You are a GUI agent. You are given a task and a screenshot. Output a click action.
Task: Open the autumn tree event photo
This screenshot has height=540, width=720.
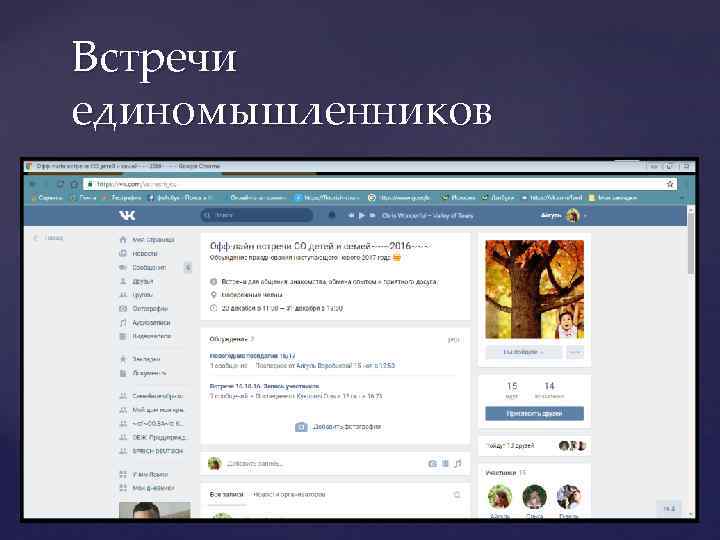pyautogui.click(x=534, y=289)
